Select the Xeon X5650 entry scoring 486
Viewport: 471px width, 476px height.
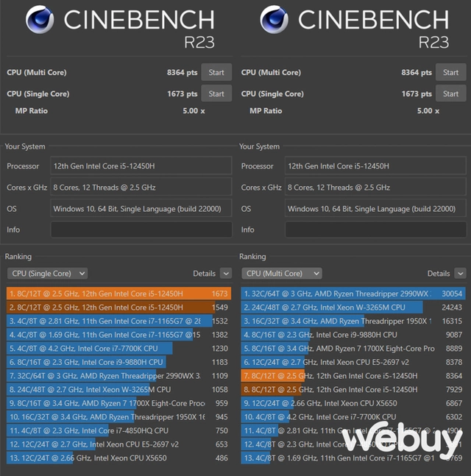pyautogui.click(x=118, y=458)
